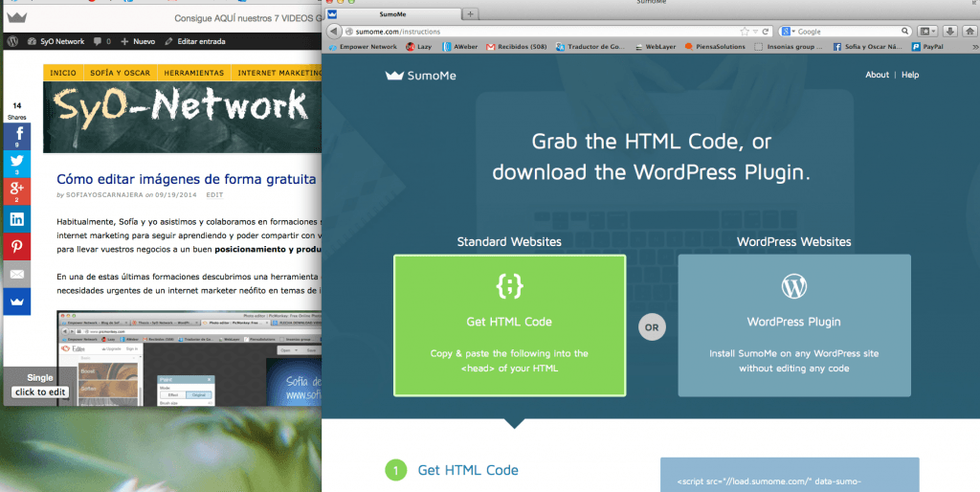
Task: Click the back arrow in Firefox
Action: point(334,32)
